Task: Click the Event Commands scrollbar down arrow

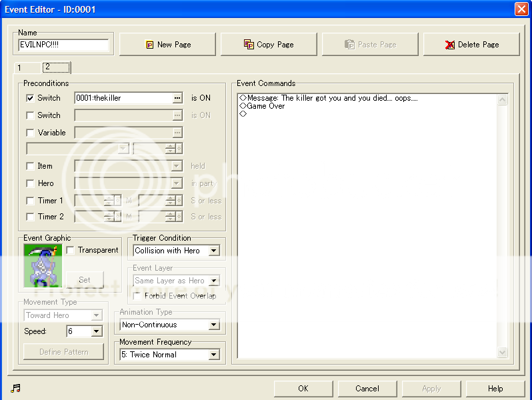Action: (503, 353)
